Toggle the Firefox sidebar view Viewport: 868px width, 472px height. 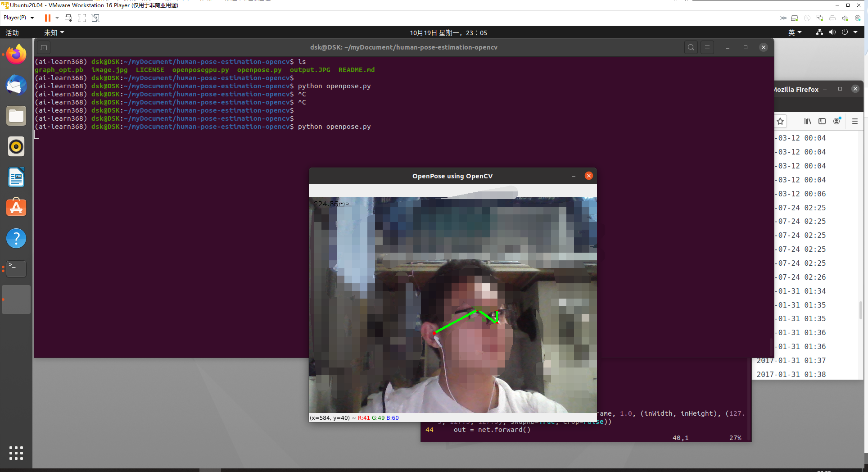click(822, 121)
